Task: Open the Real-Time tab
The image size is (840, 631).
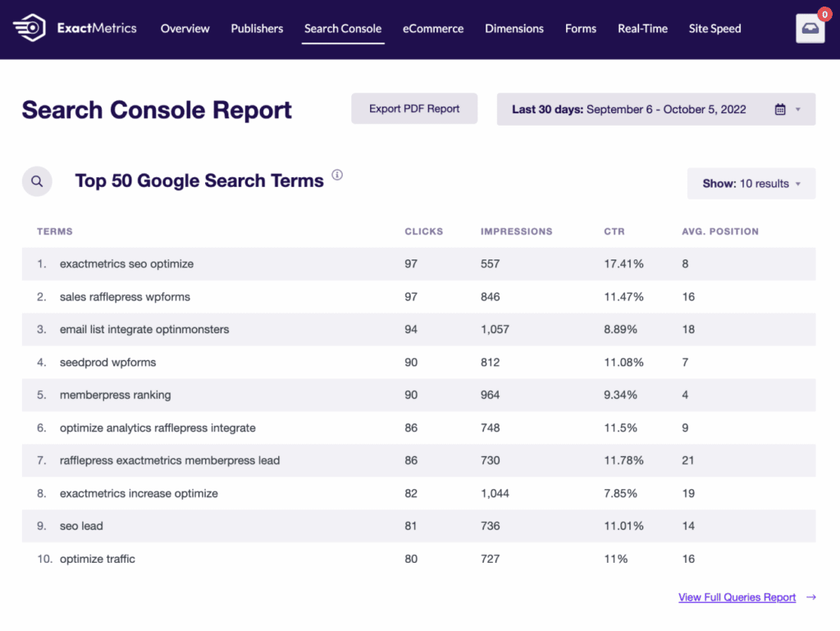Action: click(x=642, y=29)
